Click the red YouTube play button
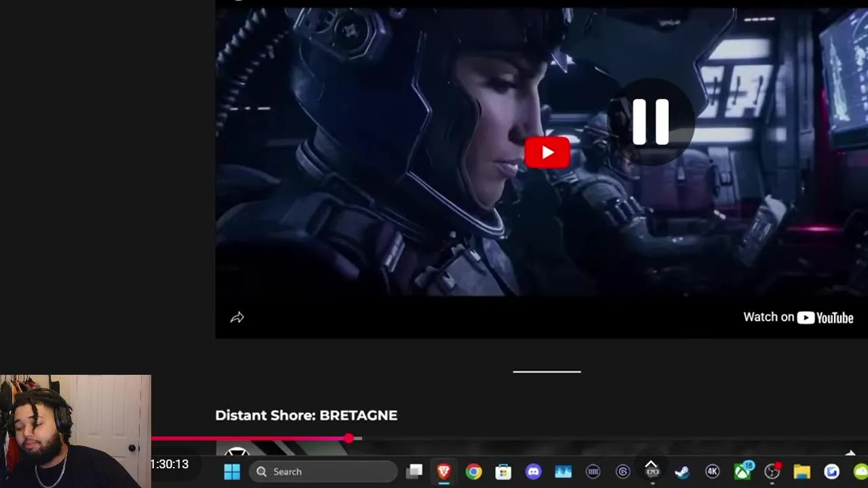 click(547, 152)
